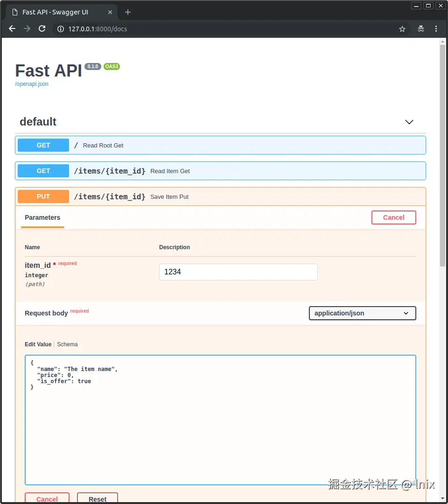448x504 pixels.
Task: Click the site information icon in address bar
Action: tap(60, 28)
